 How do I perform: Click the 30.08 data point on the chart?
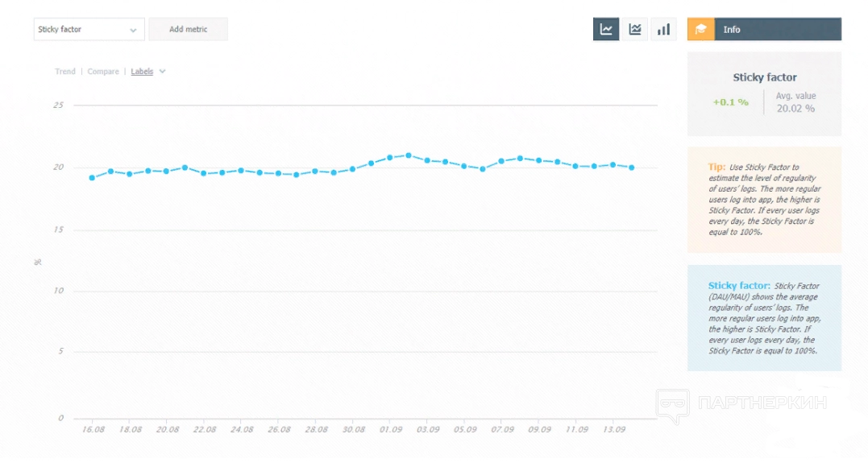click(352, 169)
